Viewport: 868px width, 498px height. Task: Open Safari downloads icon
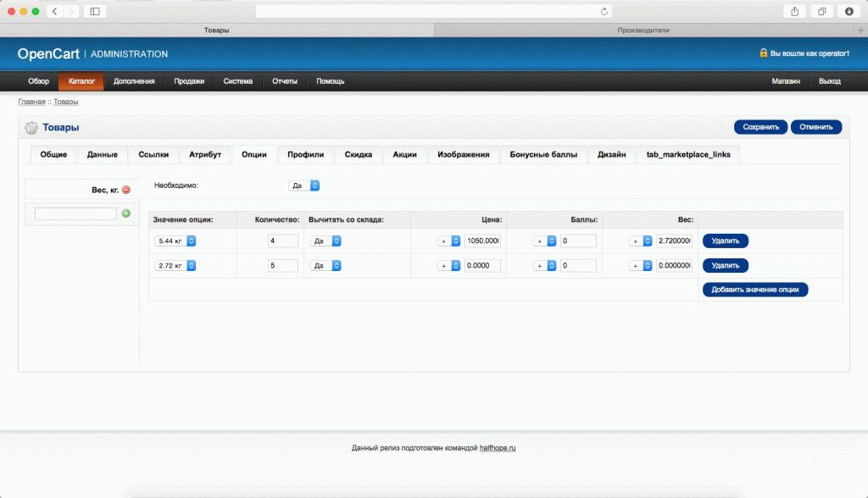(x=849, y=11)
